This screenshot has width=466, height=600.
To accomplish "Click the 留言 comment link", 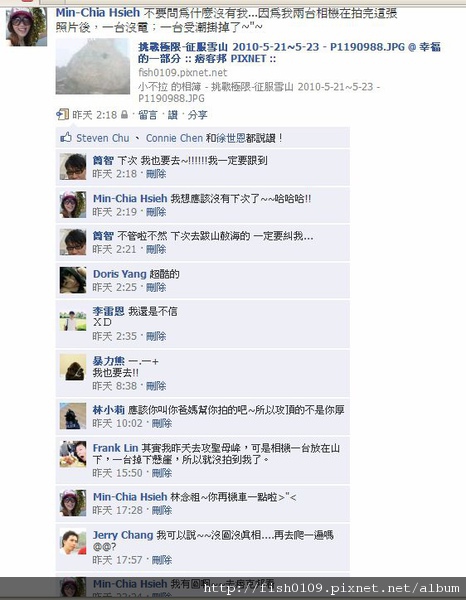I will [148, 115].
